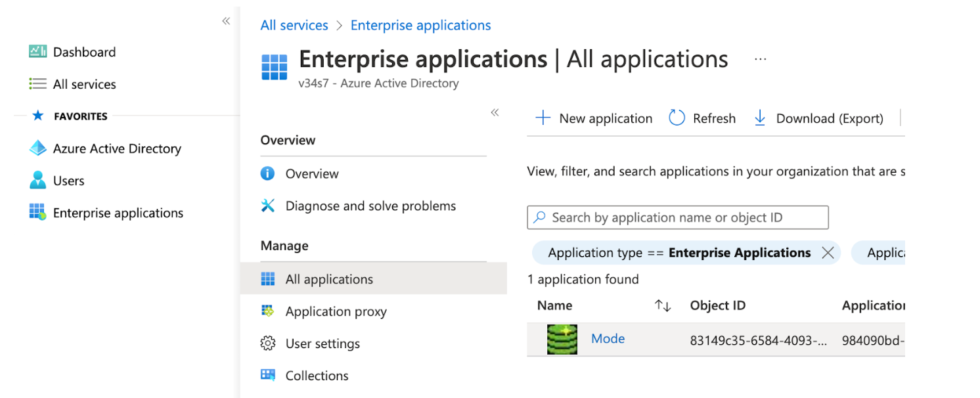This screenshot has height=398, width=980.
Task: Click the search magnifier icon
Action: pyautogui.click(x=539, y=217)
